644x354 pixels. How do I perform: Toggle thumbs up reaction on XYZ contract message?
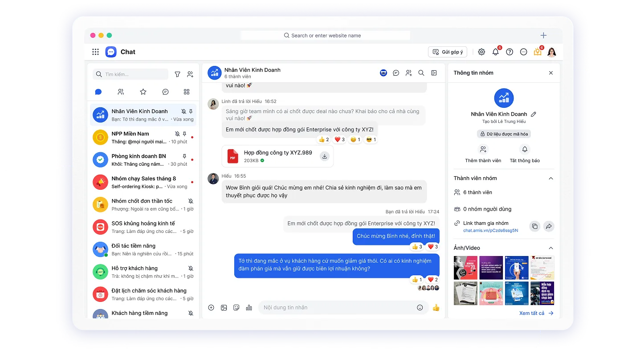point(324,140)
